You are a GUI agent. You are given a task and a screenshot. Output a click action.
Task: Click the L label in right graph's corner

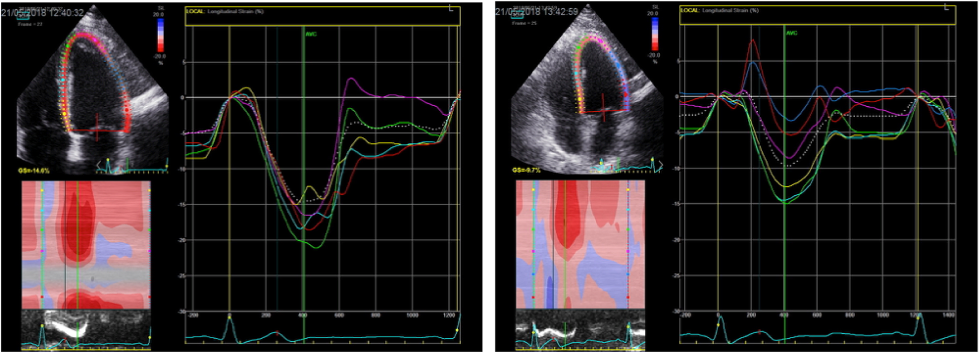click(x=947, y=7)
